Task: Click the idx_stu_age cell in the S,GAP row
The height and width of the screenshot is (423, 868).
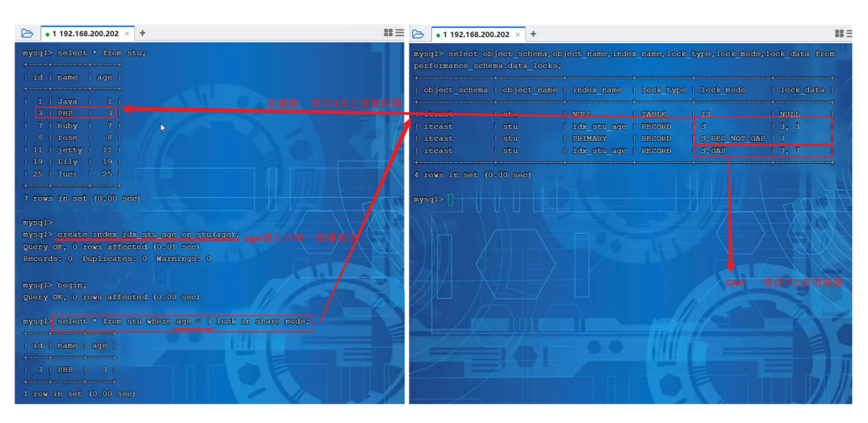Action: (600, 151)
